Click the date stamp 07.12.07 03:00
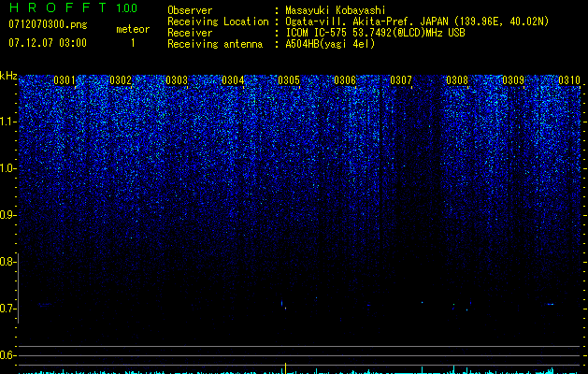 tap(48, 43)
